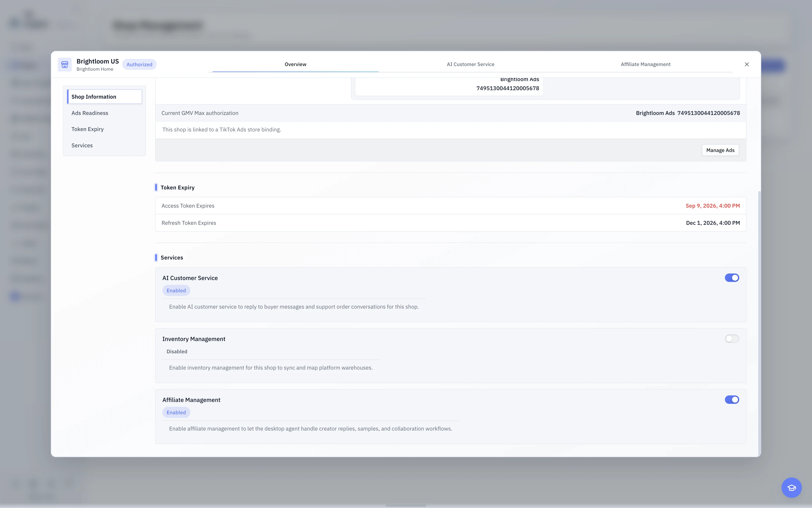Select Shop Information in side navigation
Viewport: 812px width, 508px height.
(104, 97)
